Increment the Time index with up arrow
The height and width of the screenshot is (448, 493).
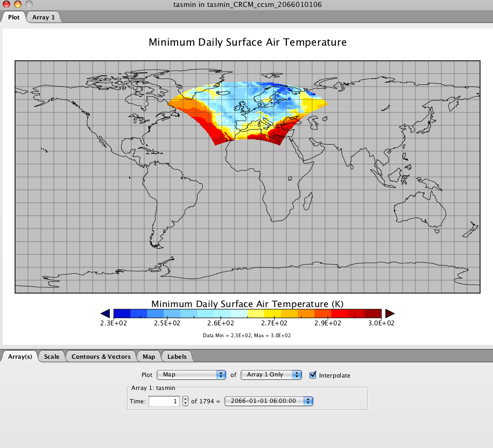[185, 398]
